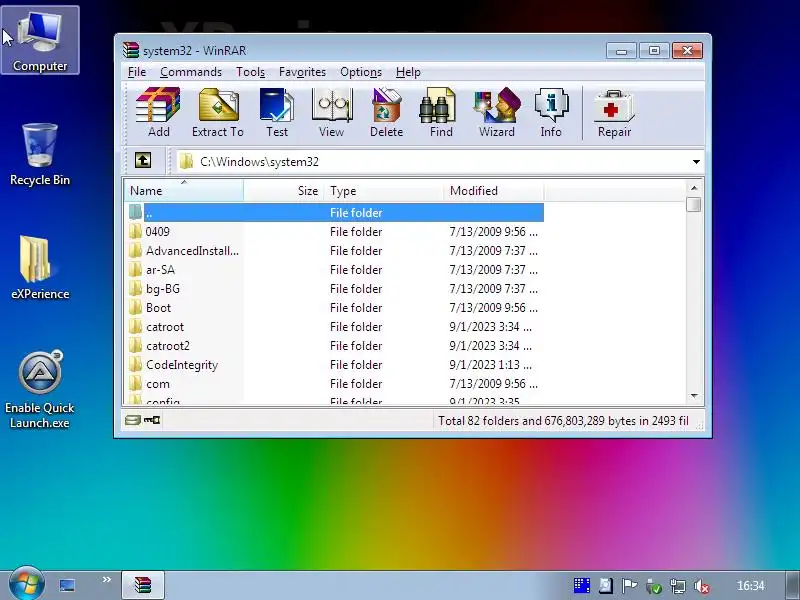Click the blue grid tray icon

coord(581,586)
